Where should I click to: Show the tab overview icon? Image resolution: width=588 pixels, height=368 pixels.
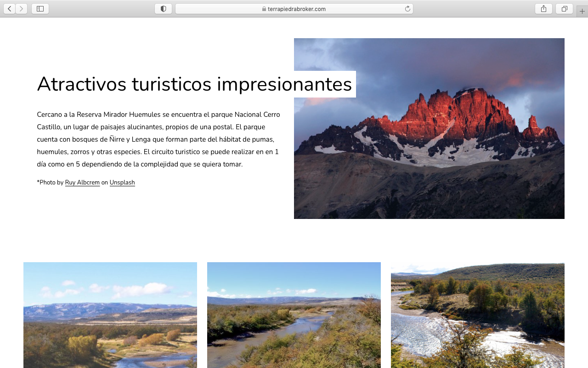tap(564, 9)
